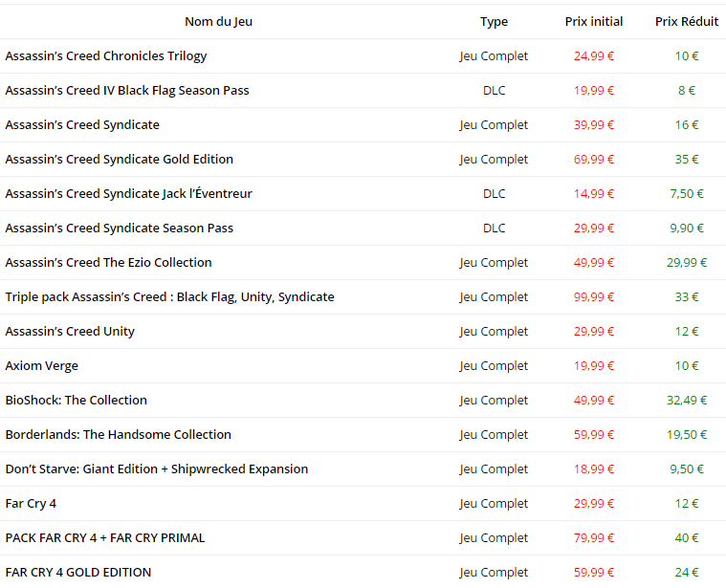The width and height of the screenshot is (726, 588).
Task: Click the Triple pack Assassin's Creed entry
Action: (170, 296)
